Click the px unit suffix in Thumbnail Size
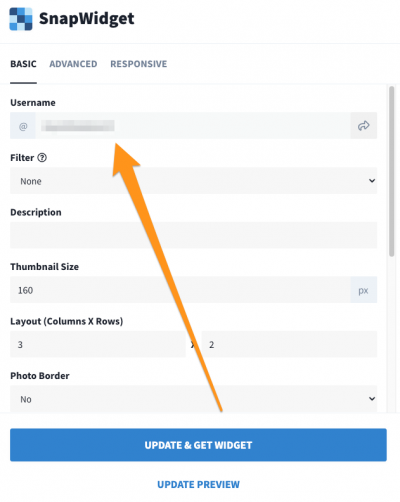Screen dimensions: 400x502 coord(363,290)
